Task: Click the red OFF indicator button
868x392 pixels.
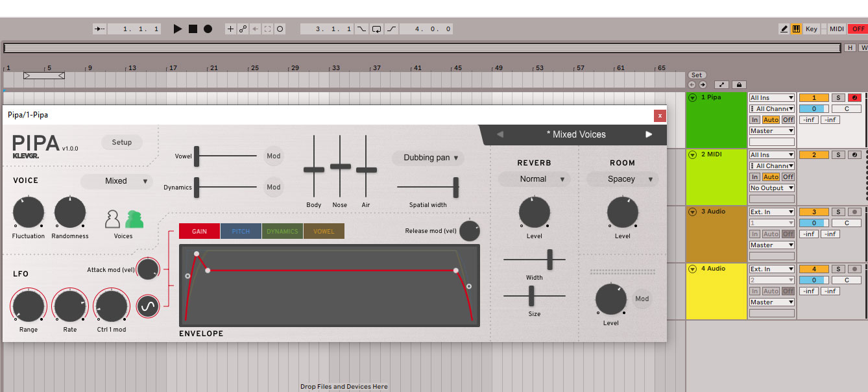Action: 858,29
